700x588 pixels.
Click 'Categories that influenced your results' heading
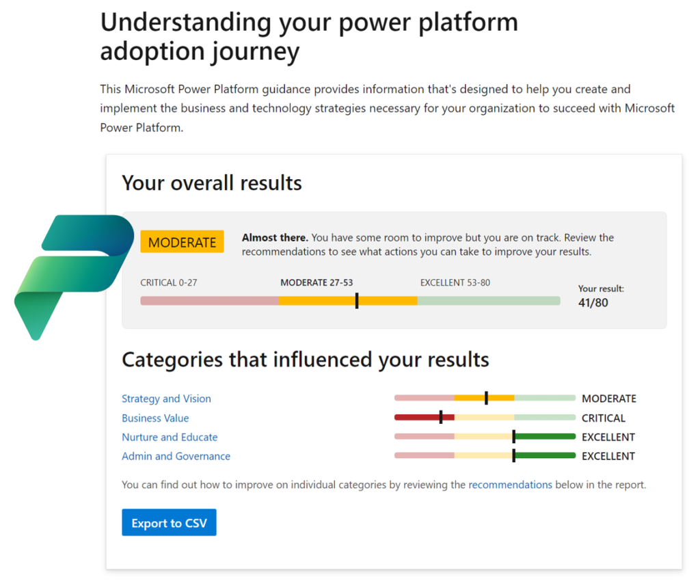point(306,360)
